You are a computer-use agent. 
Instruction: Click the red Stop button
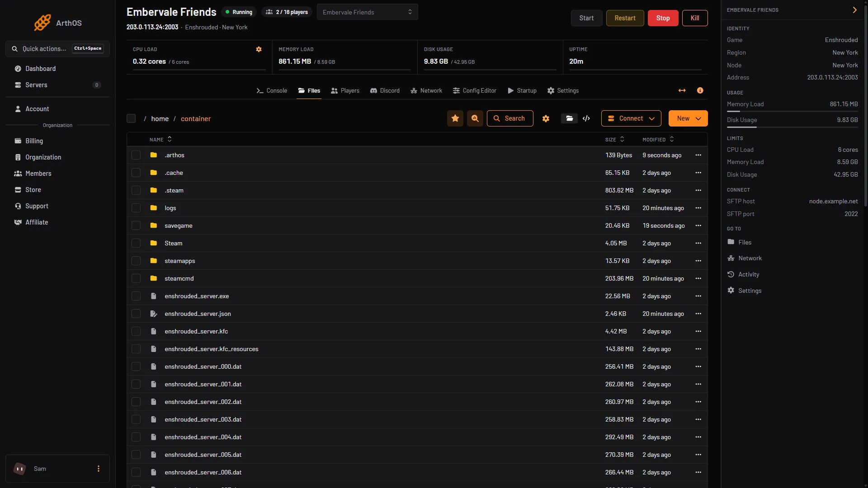tap(663, 18)
